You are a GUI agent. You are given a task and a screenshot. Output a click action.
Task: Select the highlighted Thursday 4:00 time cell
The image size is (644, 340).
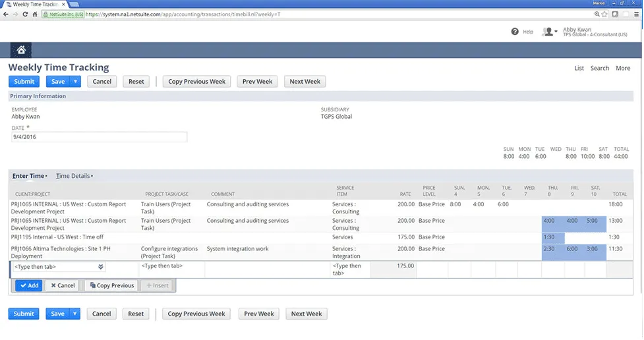552,221
